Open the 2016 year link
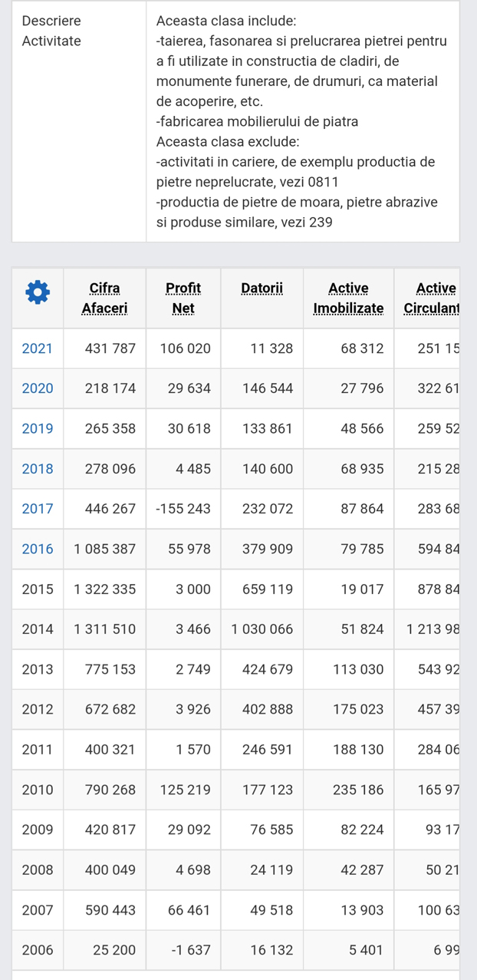Image resolution: width=477 pixels, height=980 pixels. pos(38,549)
